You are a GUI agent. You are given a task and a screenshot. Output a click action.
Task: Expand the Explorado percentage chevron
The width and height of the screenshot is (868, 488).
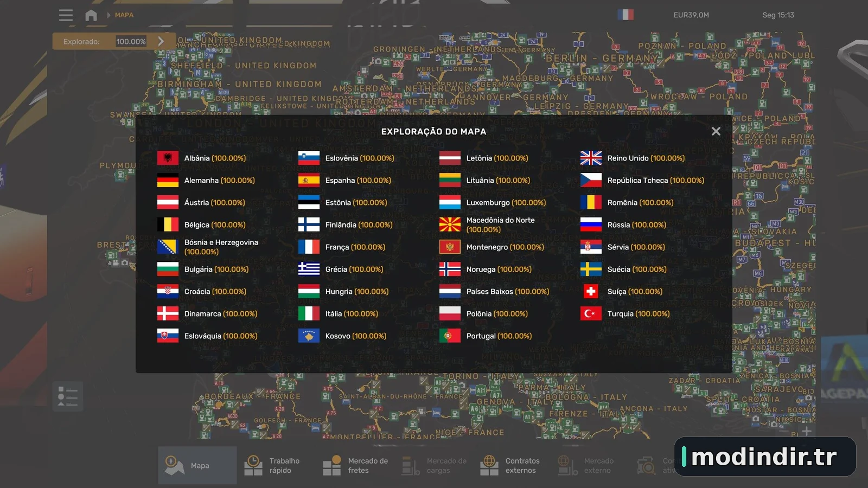pyautogui.click(x=161, y=41)
